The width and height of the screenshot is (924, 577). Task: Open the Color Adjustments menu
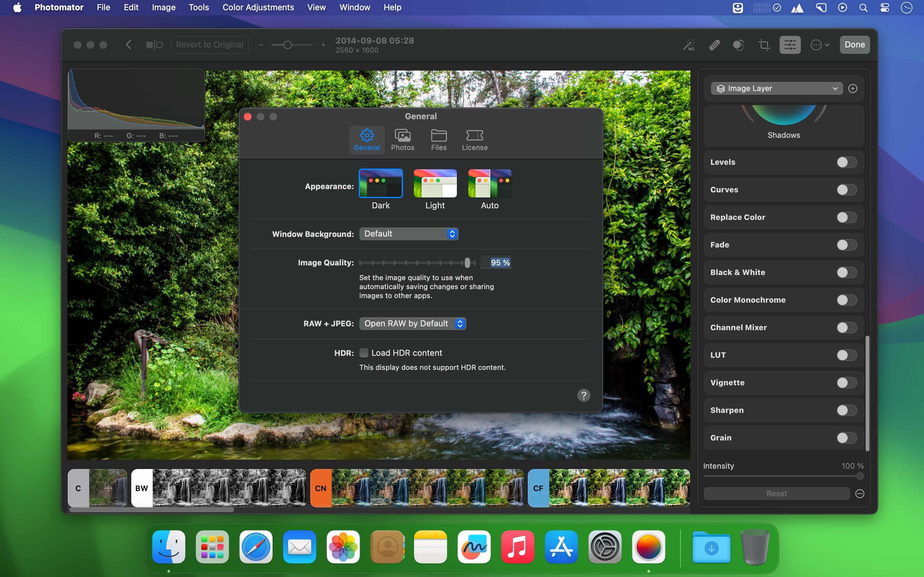coord(258,7)
